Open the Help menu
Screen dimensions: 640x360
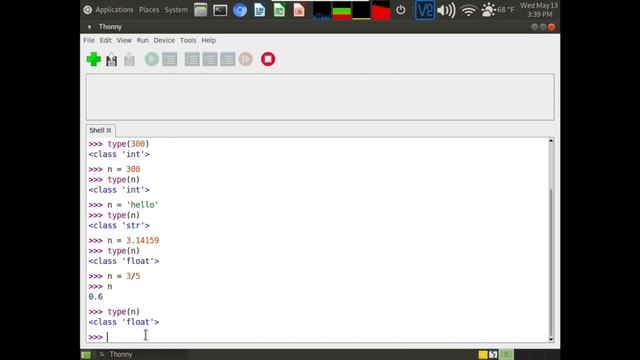coord(209,40)
